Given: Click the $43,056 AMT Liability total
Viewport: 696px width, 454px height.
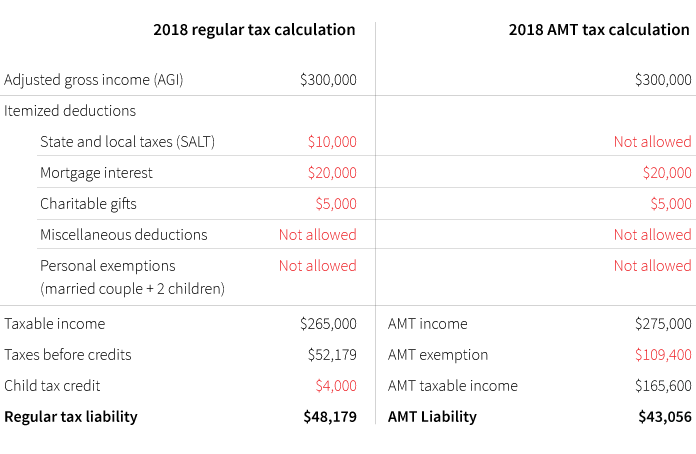Looking at the screenshot, I should click(664, 416).
